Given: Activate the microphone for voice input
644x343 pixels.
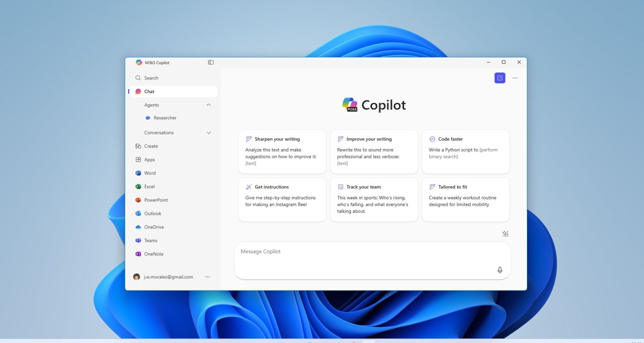Looking at the screenshot, I should [499, 270].
